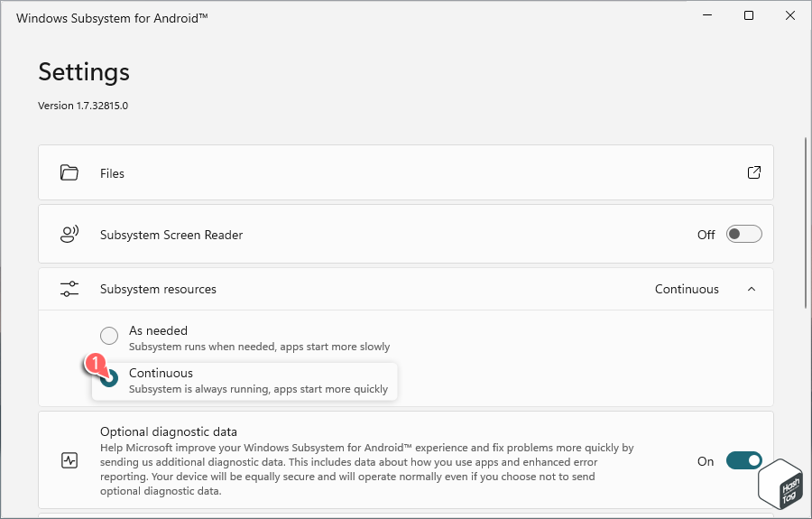812x519 pixels.
Task: Click the Off label of Screen Reader
Action: tap(706, 235)
